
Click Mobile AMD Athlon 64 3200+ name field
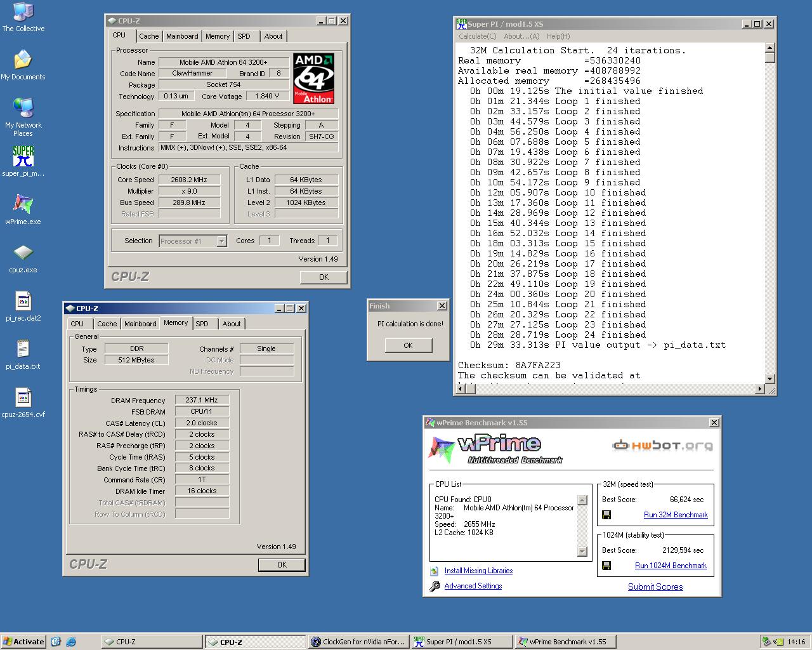pos(223,62)
